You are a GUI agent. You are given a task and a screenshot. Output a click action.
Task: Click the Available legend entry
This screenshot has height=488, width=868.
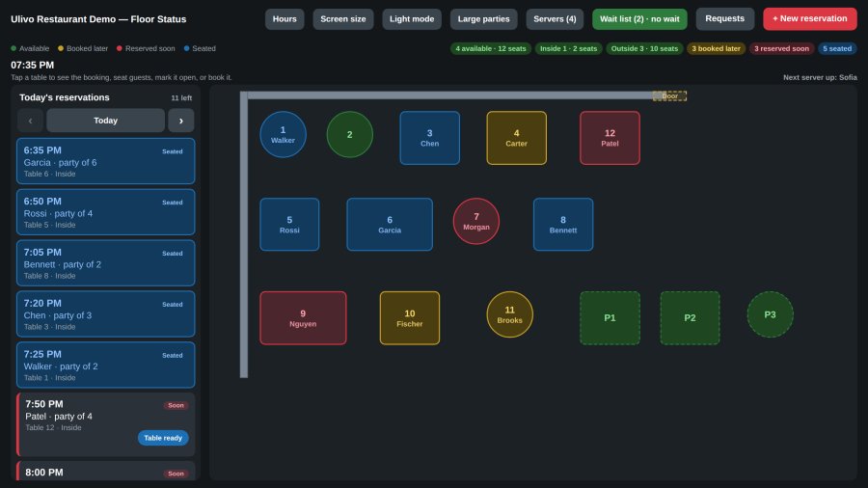tap(30, 48)
